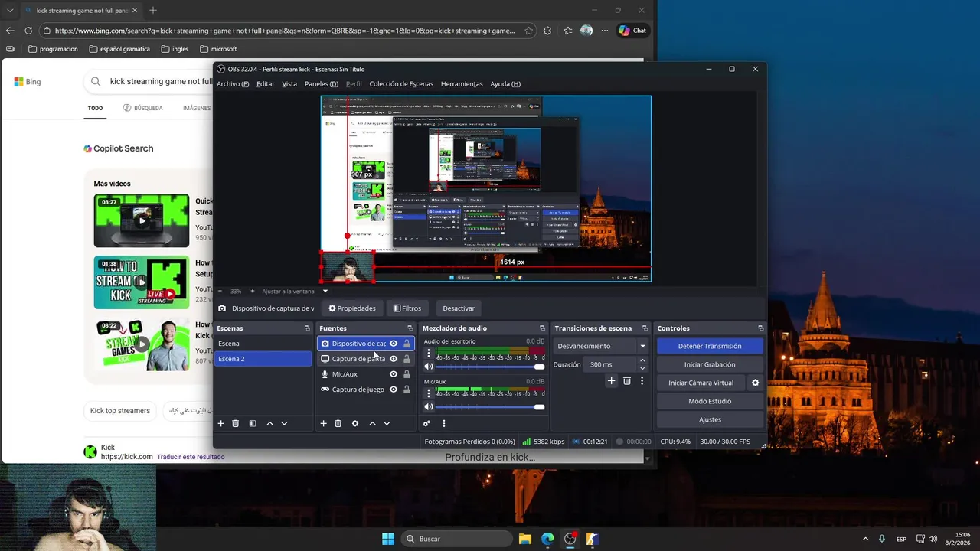Pop out the Controles dock panel
980x551 pixels.
760,328
